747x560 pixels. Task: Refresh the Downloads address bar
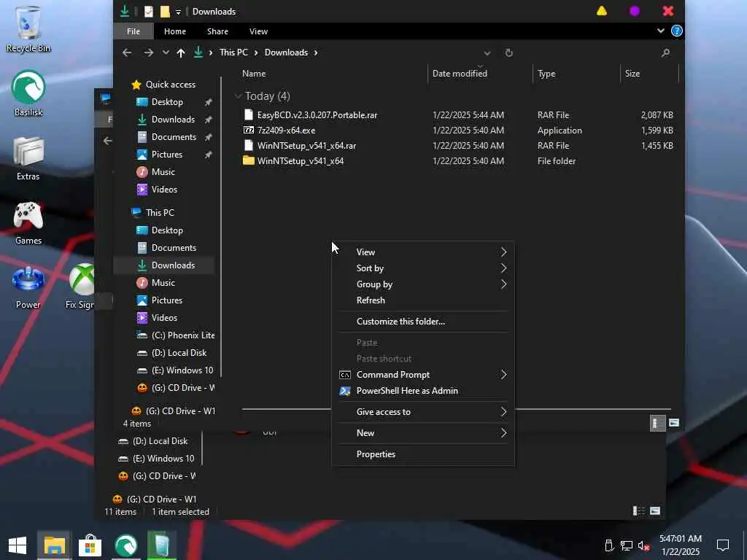[508, 52]
